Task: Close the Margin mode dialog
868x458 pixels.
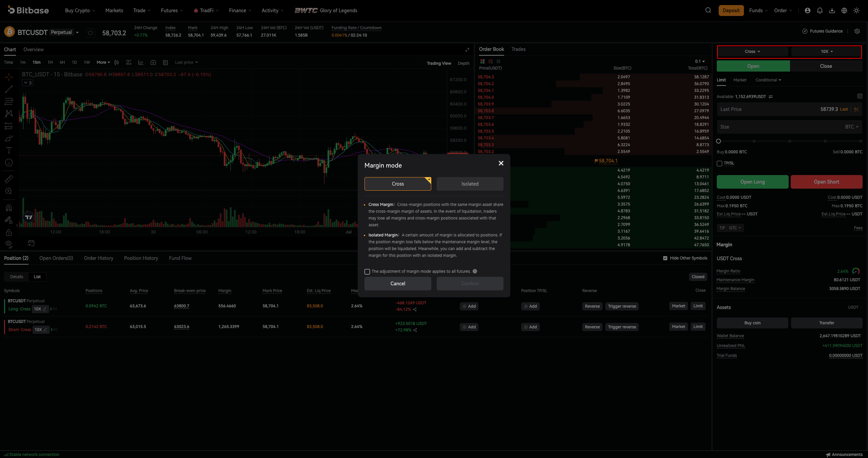Action: pyautogui.click(x=501, y=163)
